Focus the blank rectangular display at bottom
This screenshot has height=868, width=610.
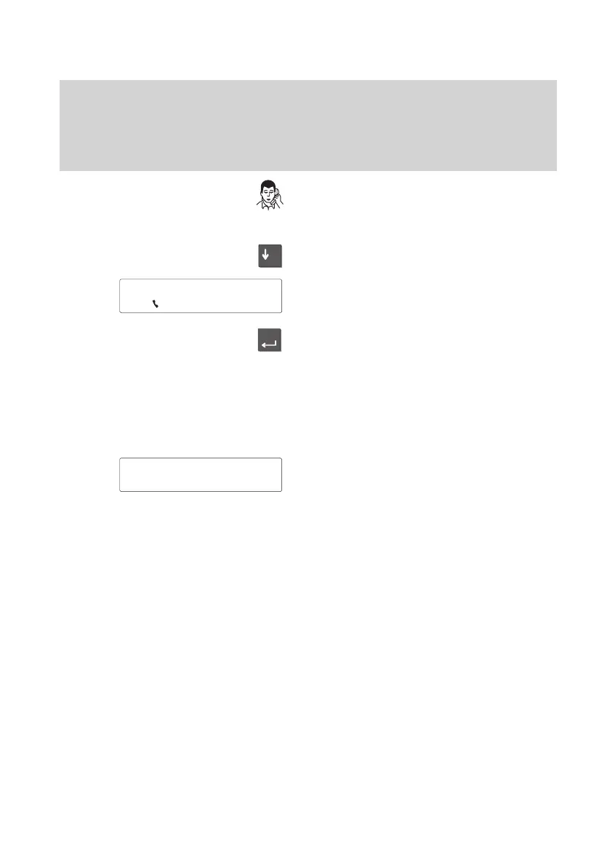coord(201,475)
